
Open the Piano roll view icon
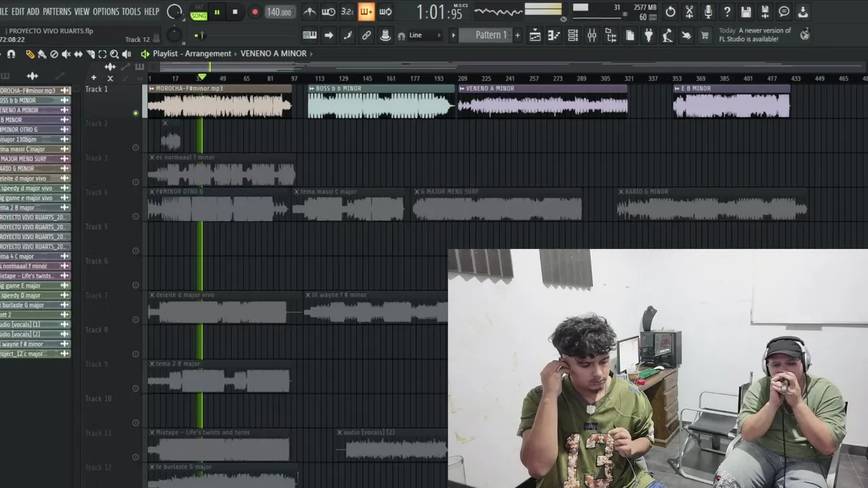tap(554, 35)
